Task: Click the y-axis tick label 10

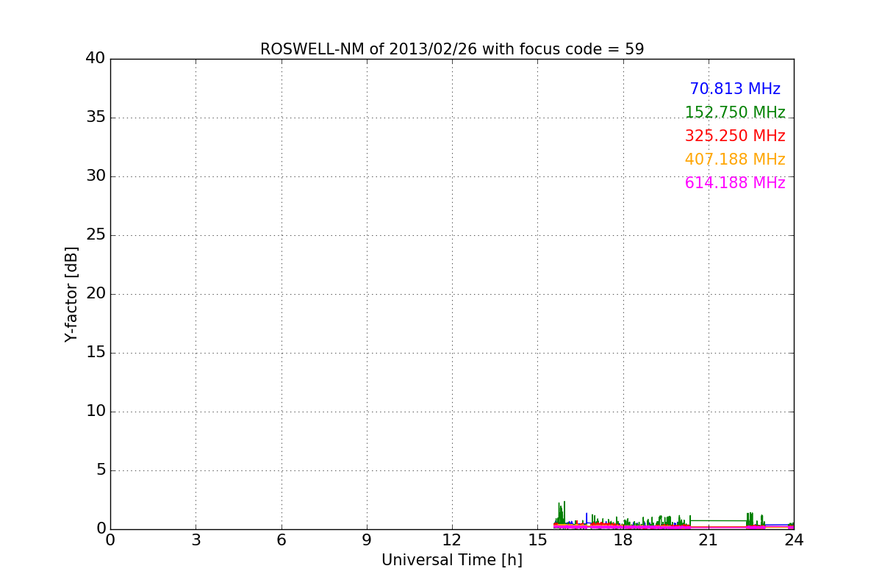Action: (x=96, y=412)
